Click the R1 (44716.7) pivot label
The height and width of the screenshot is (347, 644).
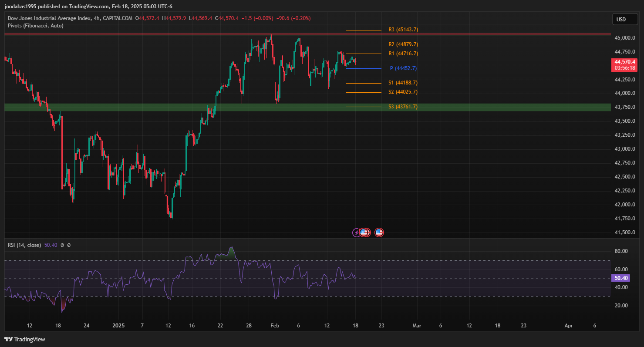pyautogui.click(x=403, y=54)
